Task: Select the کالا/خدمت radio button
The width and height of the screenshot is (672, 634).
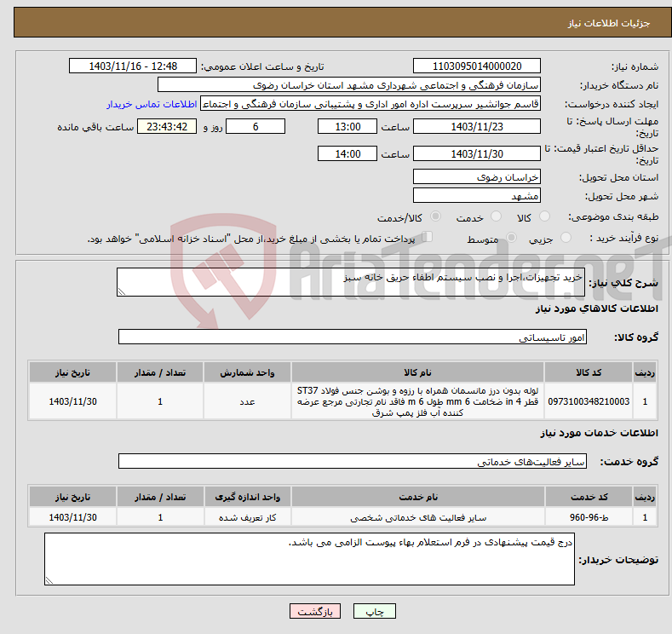Action: (x=435, y=216)
